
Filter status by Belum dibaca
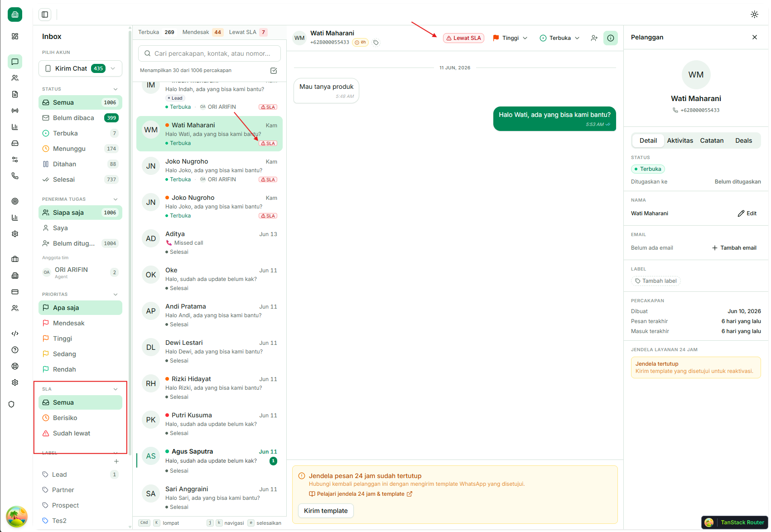coord(81,118)
